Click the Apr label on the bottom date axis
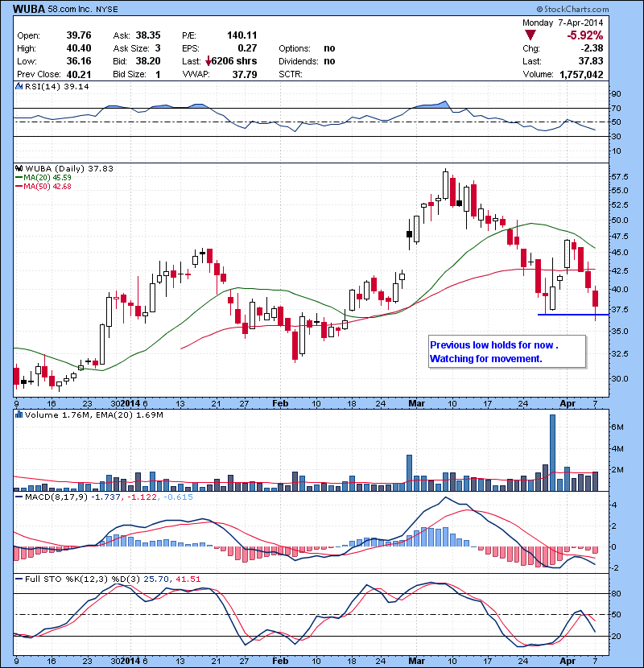 tap(568, 661)
